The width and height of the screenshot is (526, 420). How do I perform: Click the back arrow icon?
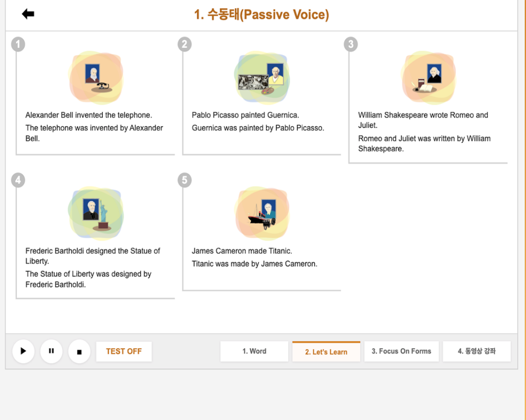click(28, 14)
